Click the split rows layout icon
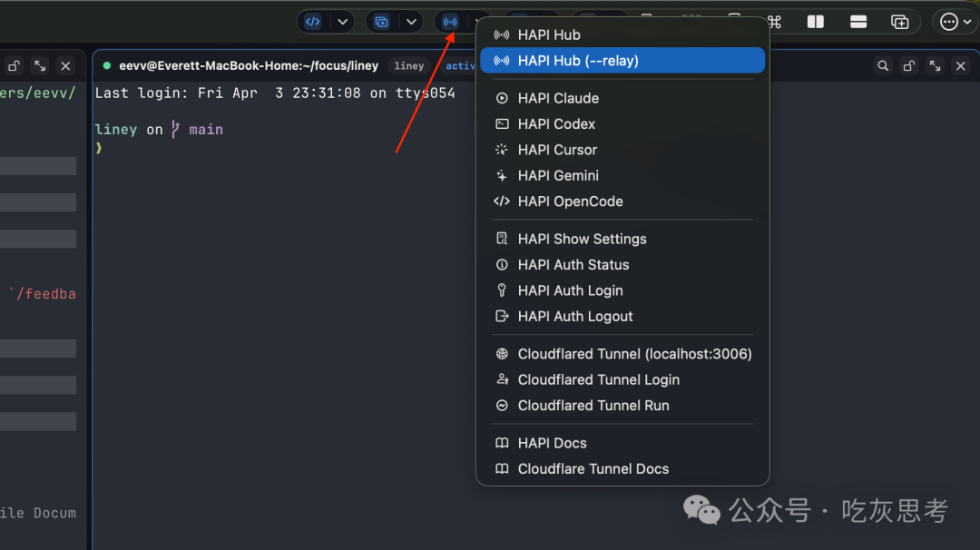The image size is (980, 550). 858,22
